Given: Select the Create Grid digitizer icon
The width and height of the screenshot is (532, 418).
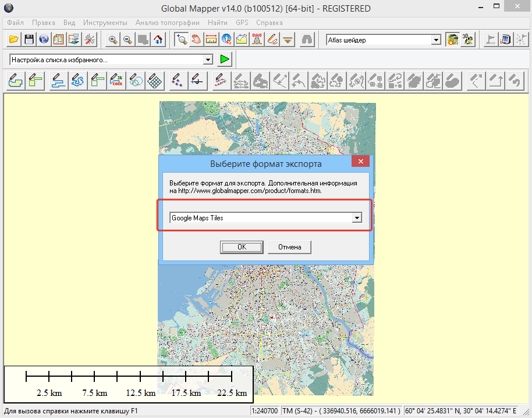Looking at the screenshot, I should pos(154,81).
